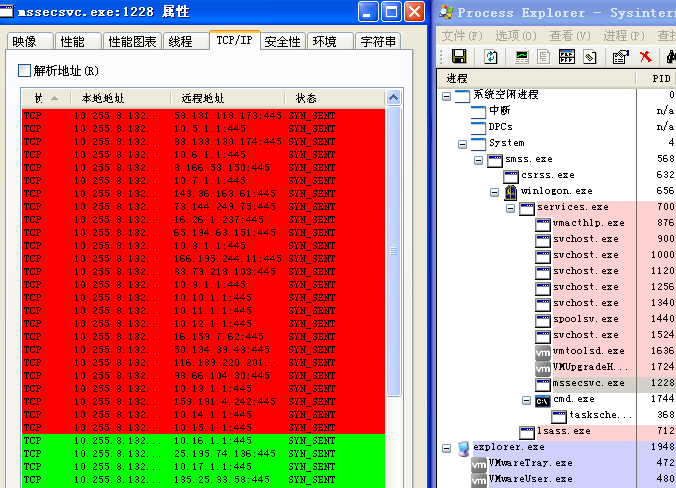Open the Properties toolbar icon
The height and width of the screenshot is (488, 676).
pyautogui.click(x=620, y=56)
